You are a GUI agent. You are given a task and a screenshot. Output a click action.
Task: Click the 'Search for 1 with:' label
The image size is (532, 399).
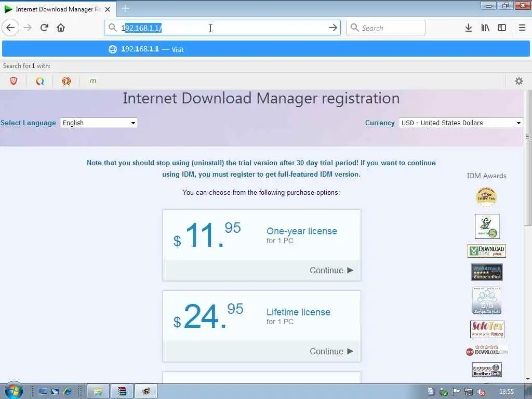pos(26,66)
